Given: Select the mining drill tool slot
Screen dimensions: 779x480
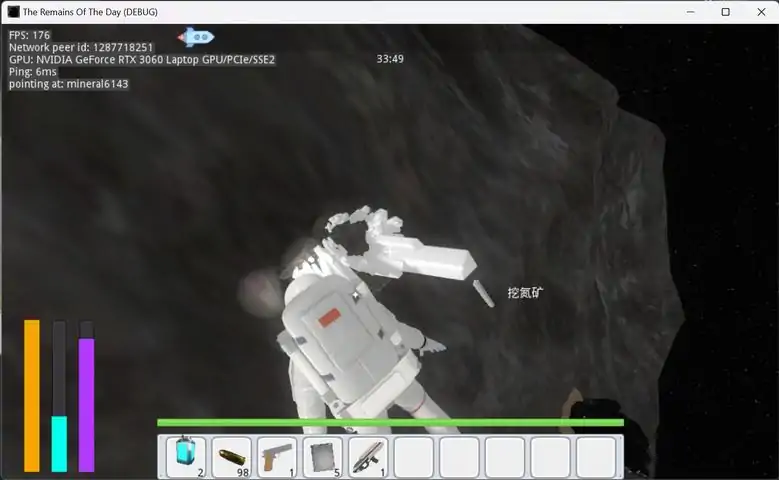Looking at the screenshot, I should [368, 457].
